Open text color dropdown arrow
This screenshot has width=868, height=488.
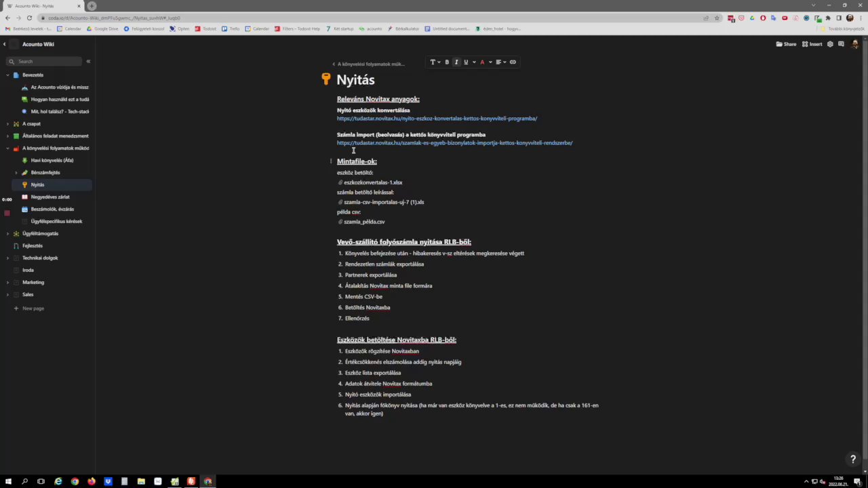coord(490,62)
